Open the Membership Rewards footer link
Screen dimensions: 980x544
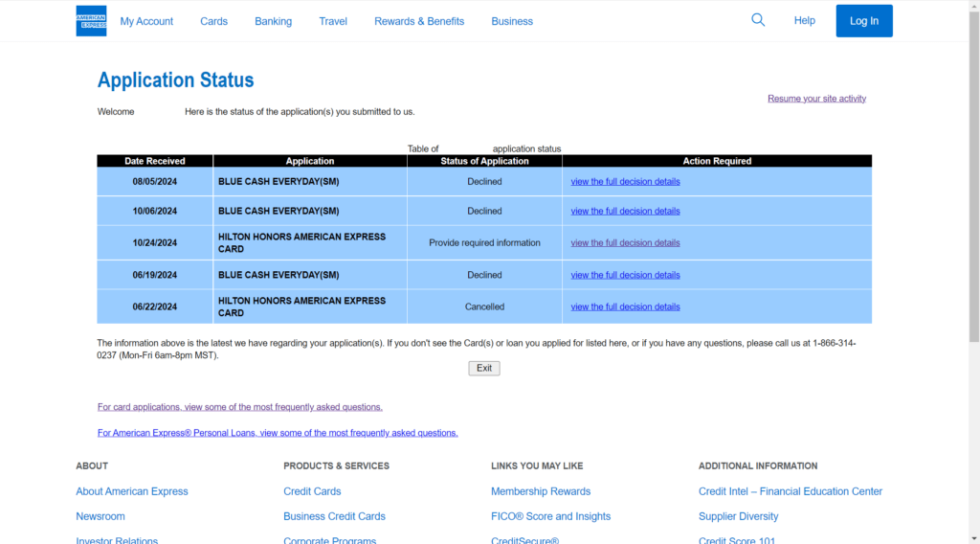(541, 491)
